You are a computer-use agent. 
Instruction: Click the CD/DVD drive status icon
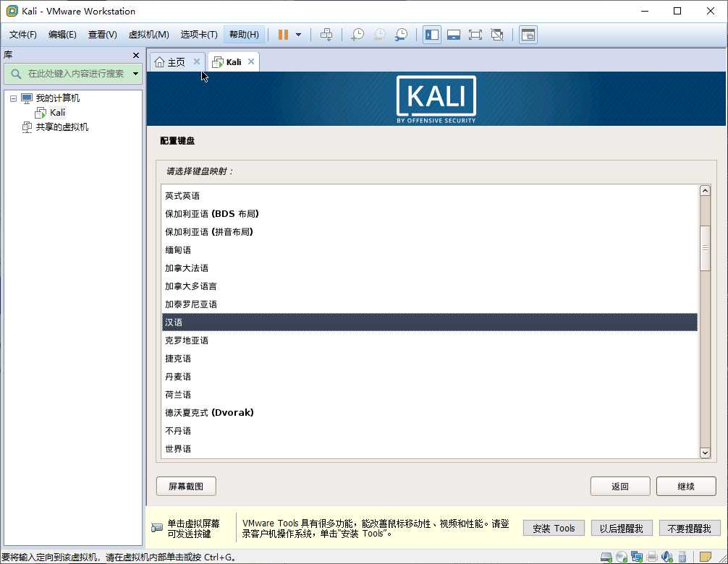(x=622, y=557)
